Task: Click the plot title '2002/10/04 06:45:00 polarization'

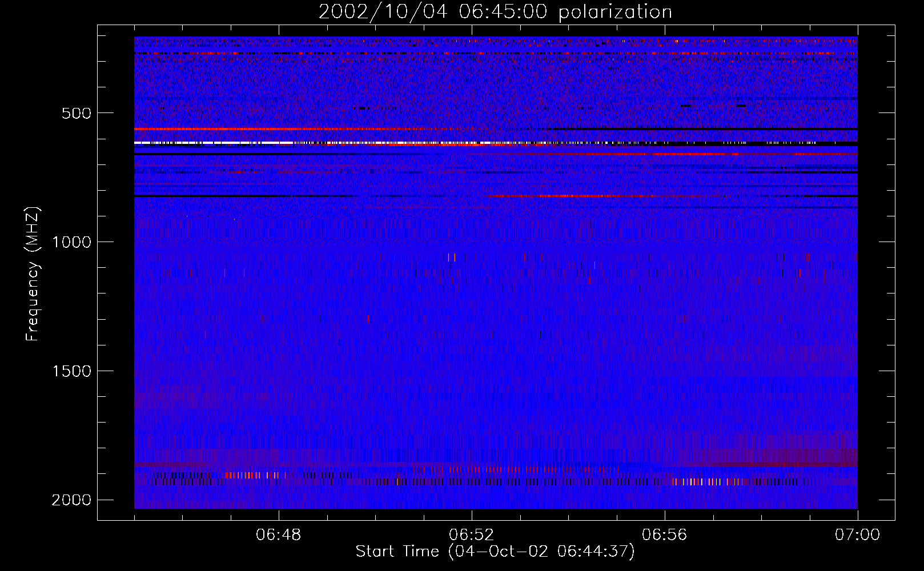Action: tap(495, 12)
